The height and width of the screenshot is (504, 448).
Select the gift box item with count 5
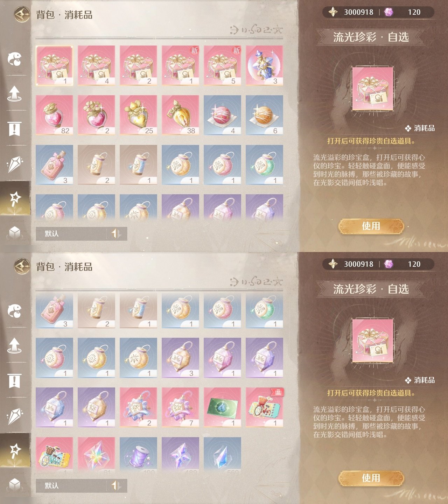[x=222, y=65]
